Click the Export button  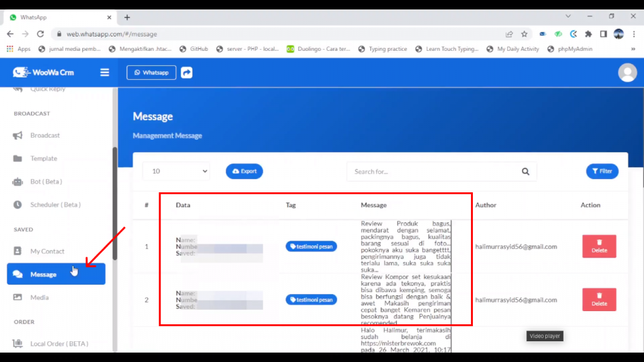pos(244,171)
